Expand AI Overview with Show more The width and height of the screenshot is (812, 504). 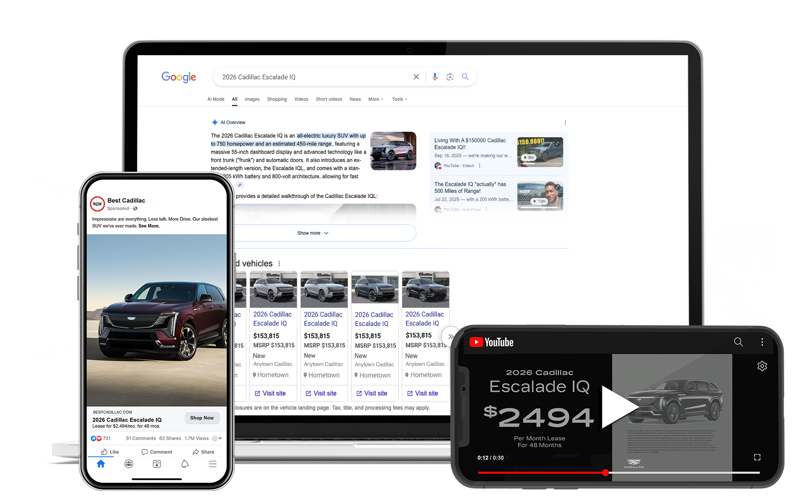[x=313, y=233]
